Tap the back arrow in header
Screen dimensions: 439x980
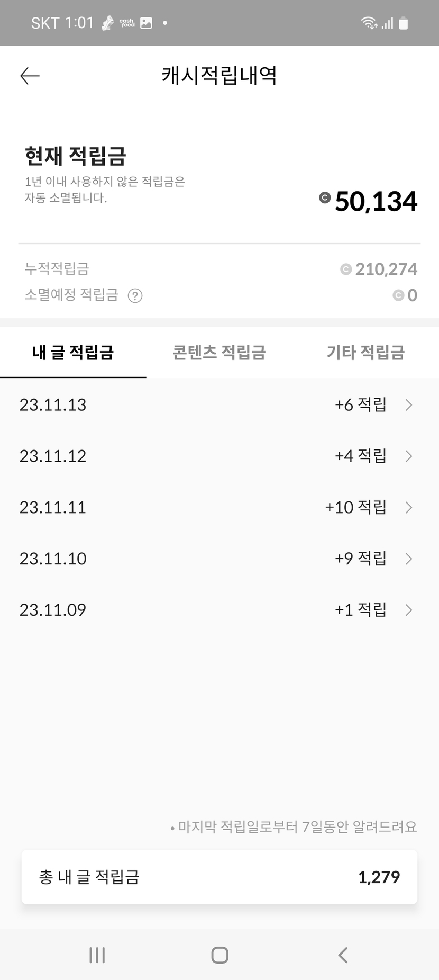point(30,76)
